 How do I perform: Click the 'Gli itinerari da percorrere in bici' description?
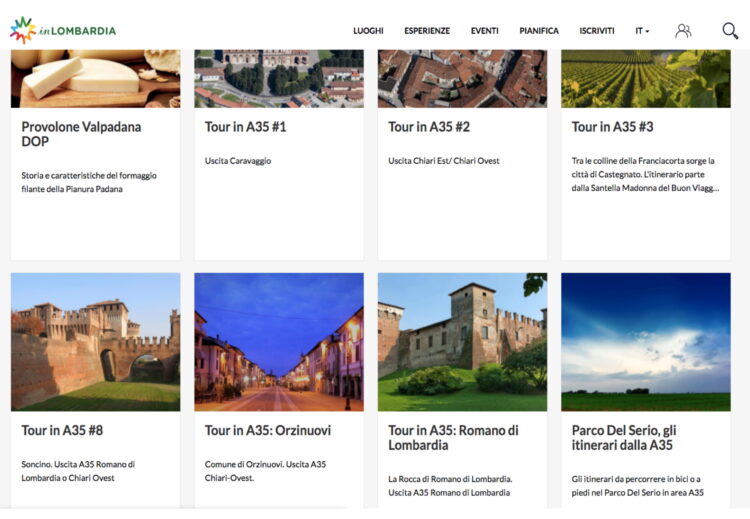point(638,486)
